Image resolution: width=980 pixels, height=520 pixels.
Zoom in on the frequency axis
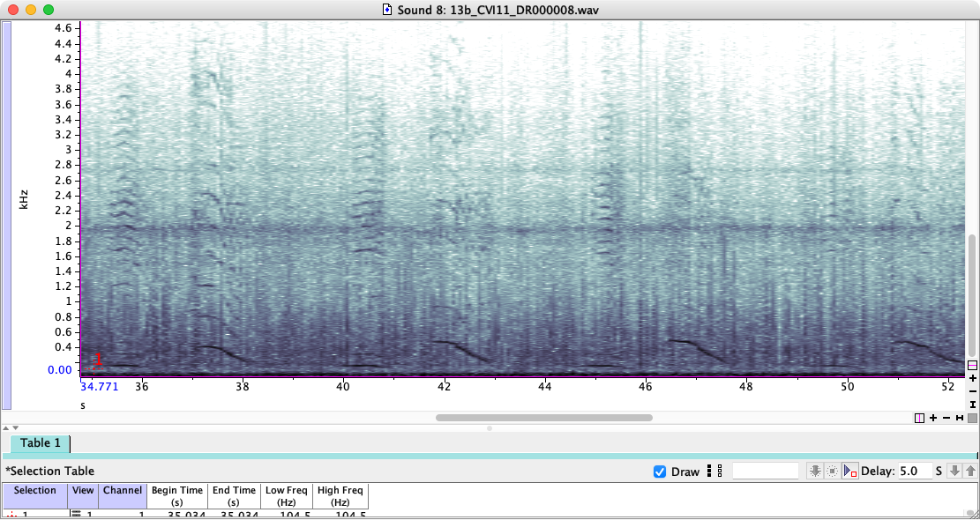972,378
